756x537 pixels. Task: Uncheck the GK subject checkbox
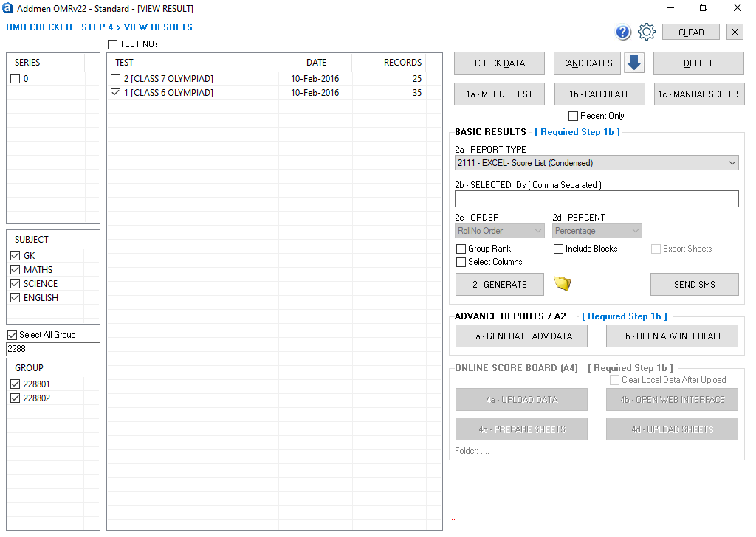16,256
